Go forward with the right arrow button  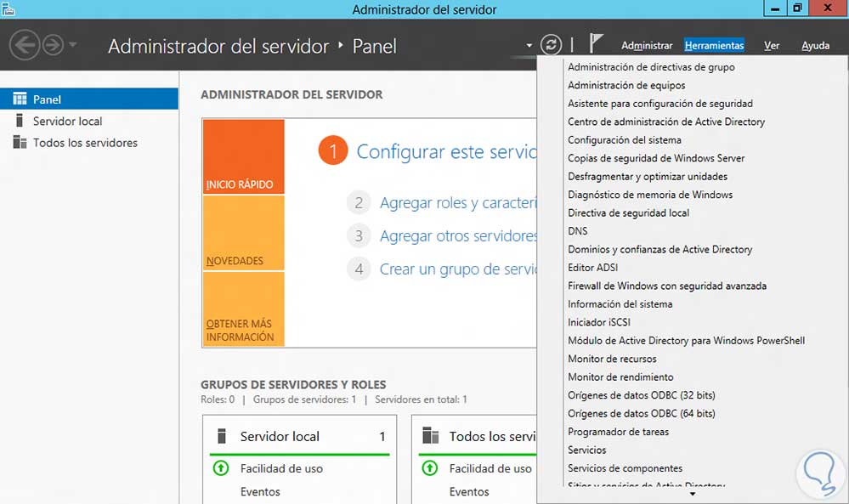[x=53, y=45]
